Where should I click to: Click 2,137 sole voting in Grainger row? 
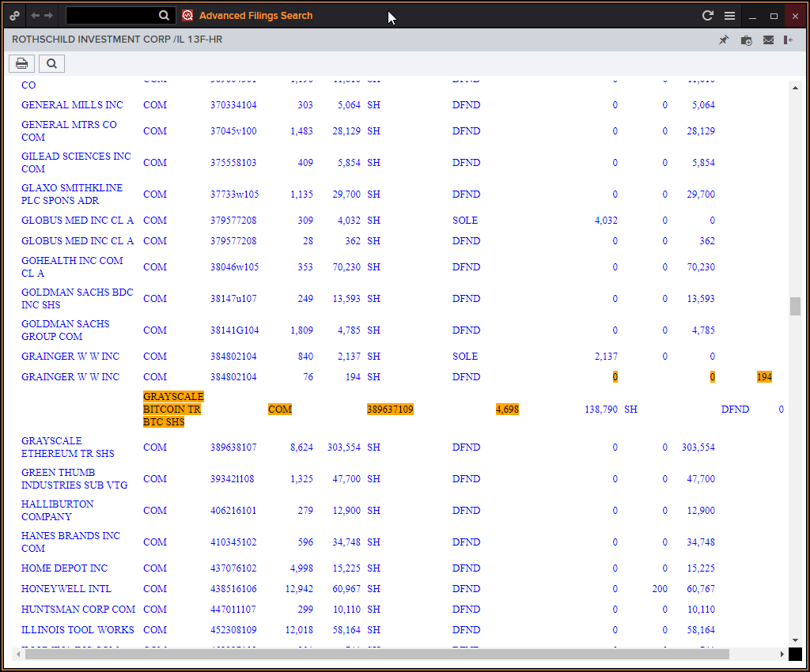pos(606,356)
